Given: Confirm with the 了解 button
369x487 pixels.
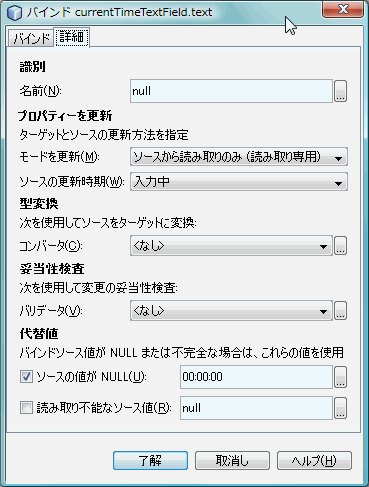Looking at the screenshot, I should pyautogui.click(x=150, y=461).
